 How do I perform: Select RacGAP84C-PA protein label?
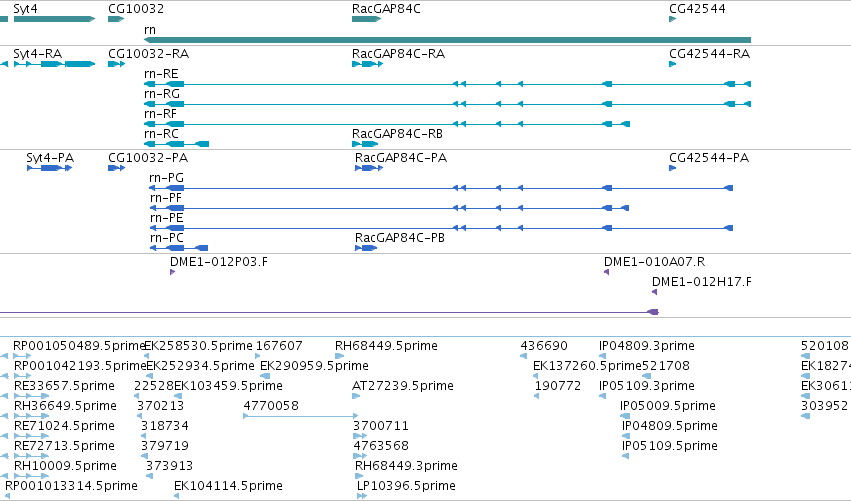(x=401, y=158)
